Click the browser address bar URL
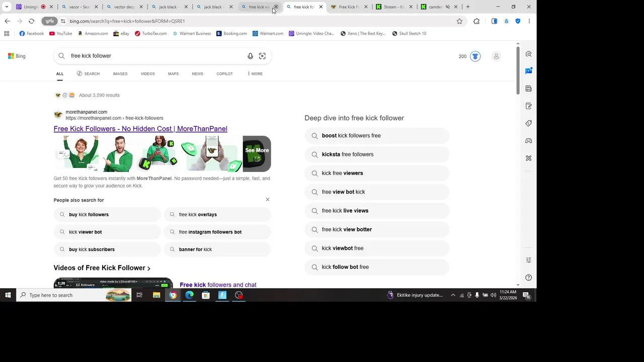 pyautogui.click(x=127, y=21)
